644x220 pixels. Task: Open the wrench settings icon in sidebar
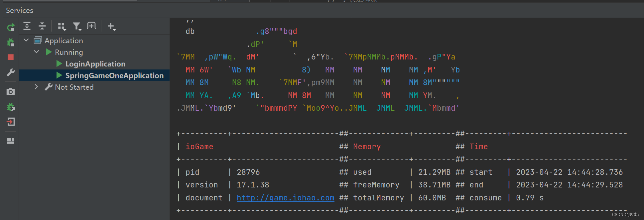pos(11,72)
